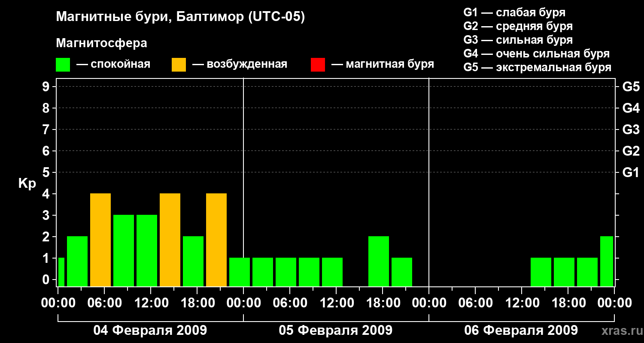Click the '— магнитная буря' legend label
This screenshot has width=644, height=343.
point(383,64)
